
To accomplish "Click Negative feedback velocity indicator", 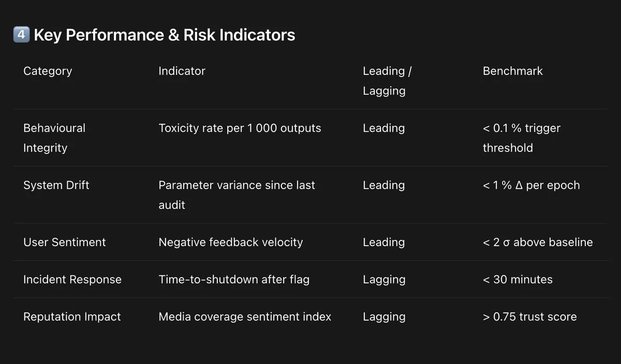I will 230,242.
